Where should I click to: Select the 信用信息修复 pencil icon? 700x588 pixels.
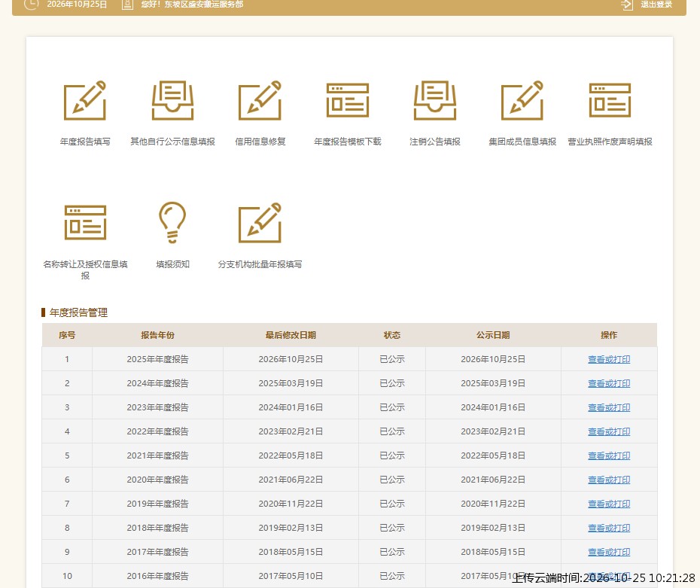[260, 100]
